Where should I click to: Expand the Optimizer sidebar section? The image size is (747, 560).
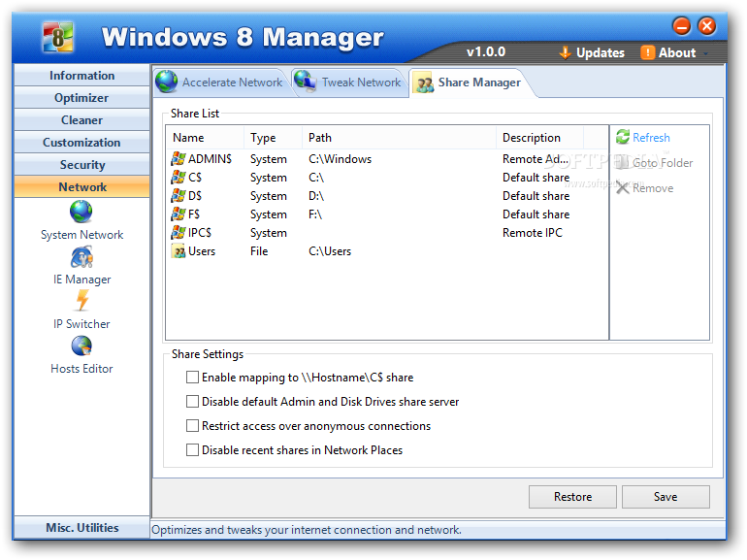pyautogui.click(x=81, y=98)
